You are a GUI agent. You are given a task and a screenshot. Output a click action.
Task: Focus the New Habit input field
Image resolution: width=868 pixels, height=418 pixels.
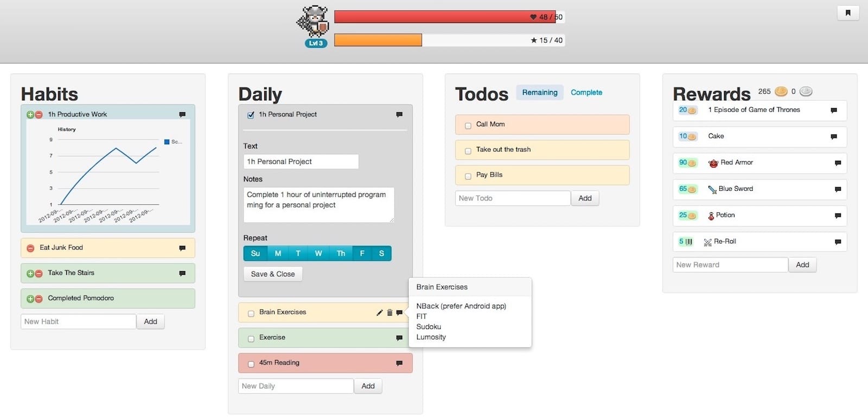[x=79, y=321]
